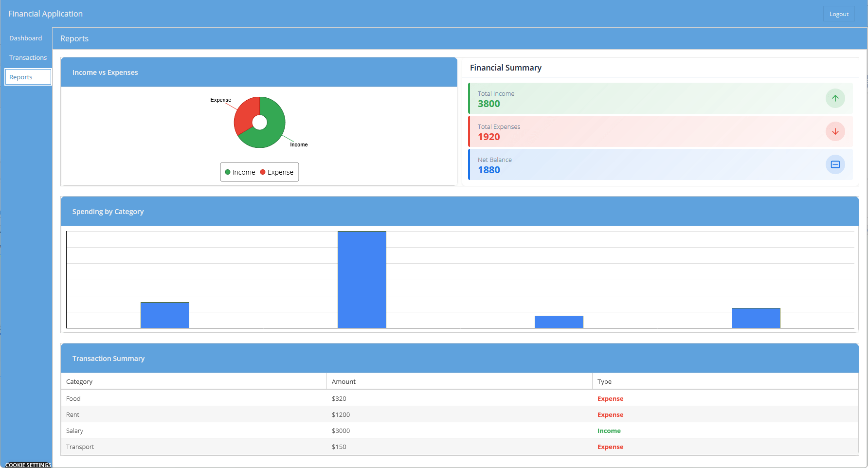This screenshot has width=868, height=468.
Task: Click the Type column header
Action: pos(725,381)
